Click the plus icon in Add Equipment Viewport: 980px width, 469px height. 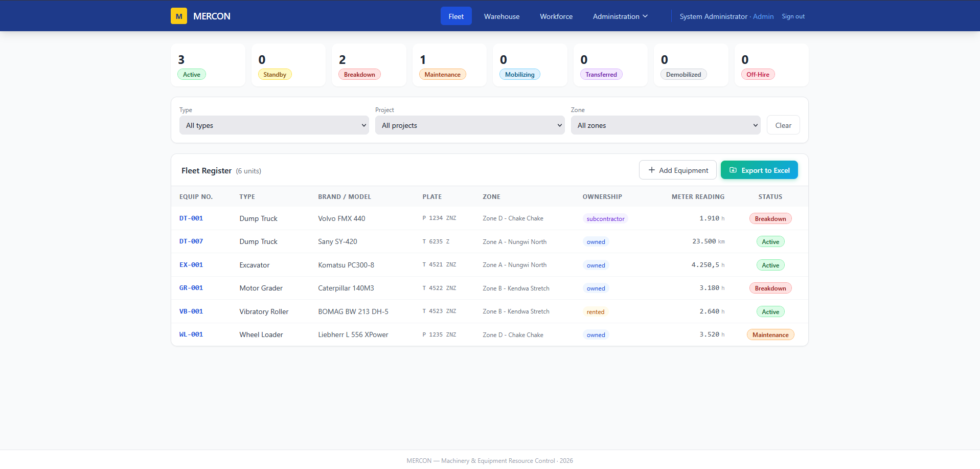pos(651,170)
